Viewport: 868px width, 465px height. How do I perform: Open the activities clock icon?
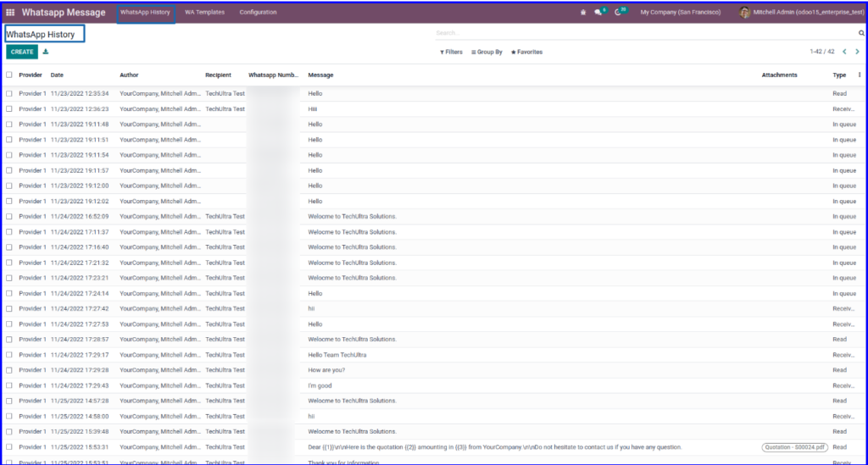[618, 12]
